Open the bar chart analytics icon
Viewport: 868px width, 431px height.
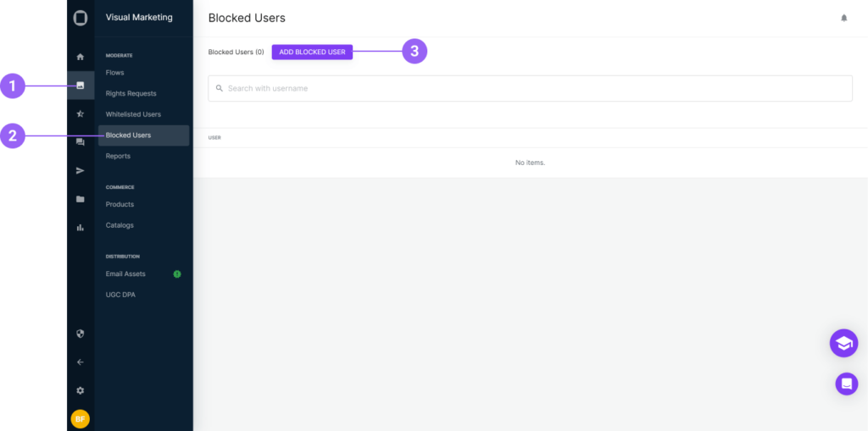[81, 228]
